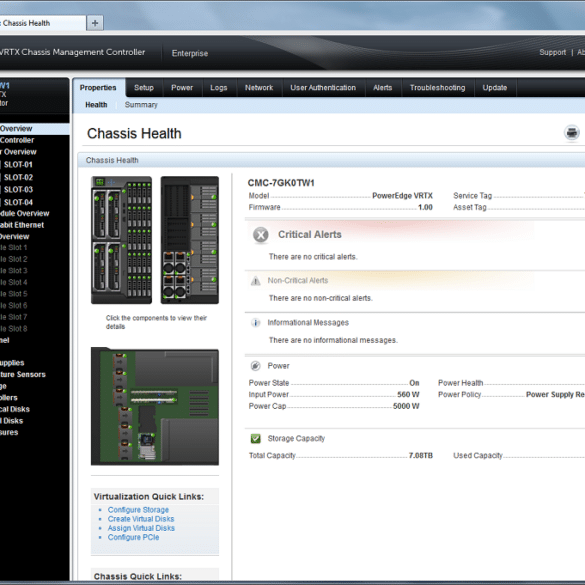Open the Assign Virtual Disks link
Image resolution: width=585 pixels, height=585 pixels.
tap(141, 528)
